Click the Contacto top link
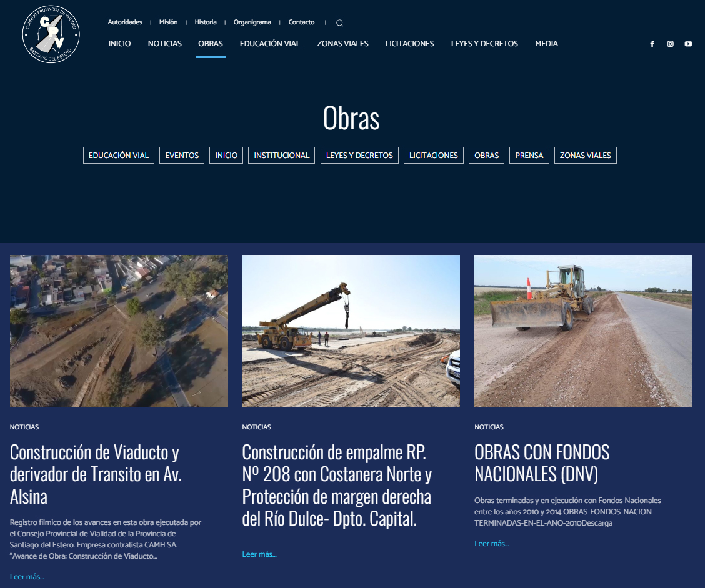The height and width of the screenshot is (588, 705). pos(301,22)
